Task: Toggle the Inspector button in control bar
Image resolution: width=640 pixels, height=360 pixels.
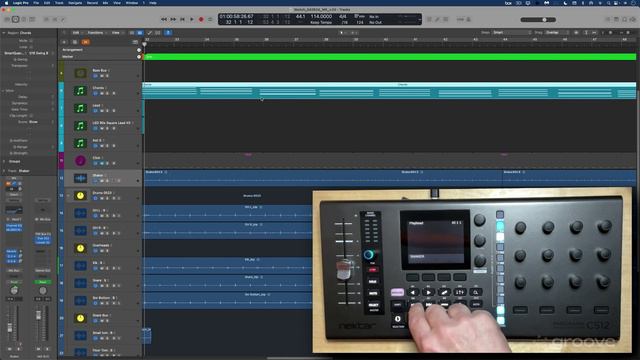Action: (15, 19)
